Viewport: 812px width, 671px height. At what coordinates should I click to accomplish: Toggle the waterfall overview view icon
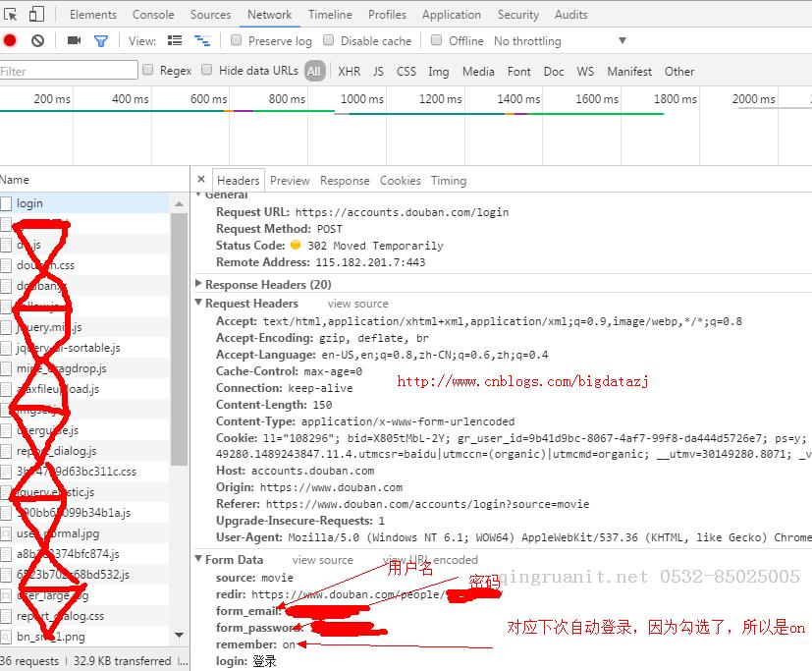point(202,40)
